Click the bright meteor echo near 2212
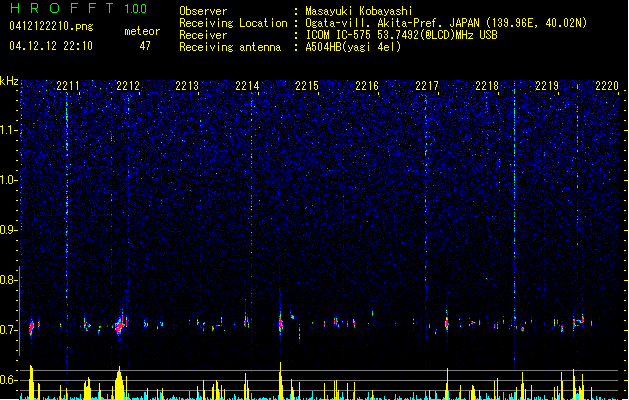629x400 pixels. coord(120,324)
